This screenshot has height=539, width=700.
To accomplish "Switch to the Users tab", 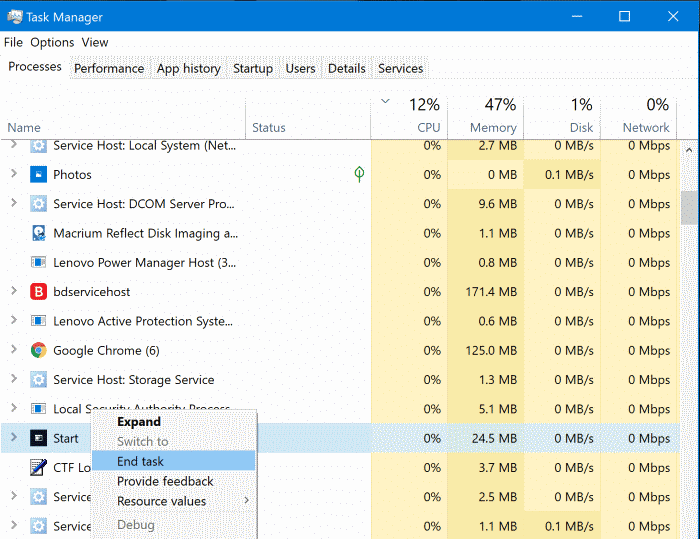I will click(300, 68).
